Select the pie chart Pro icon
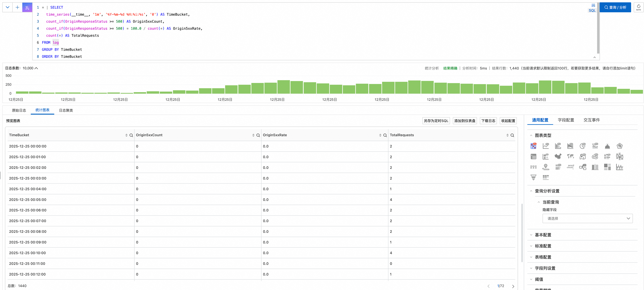644x290 pixels. (582, 146)
